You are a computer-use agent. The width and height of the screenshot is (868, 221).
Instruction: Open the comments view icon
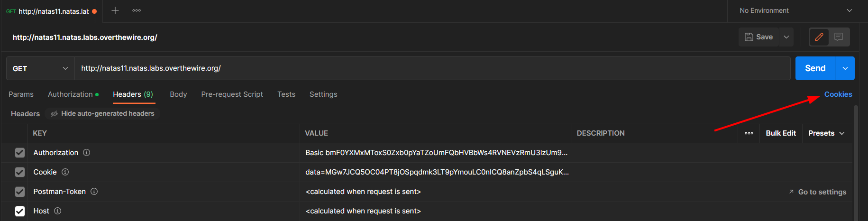point(839,37)
